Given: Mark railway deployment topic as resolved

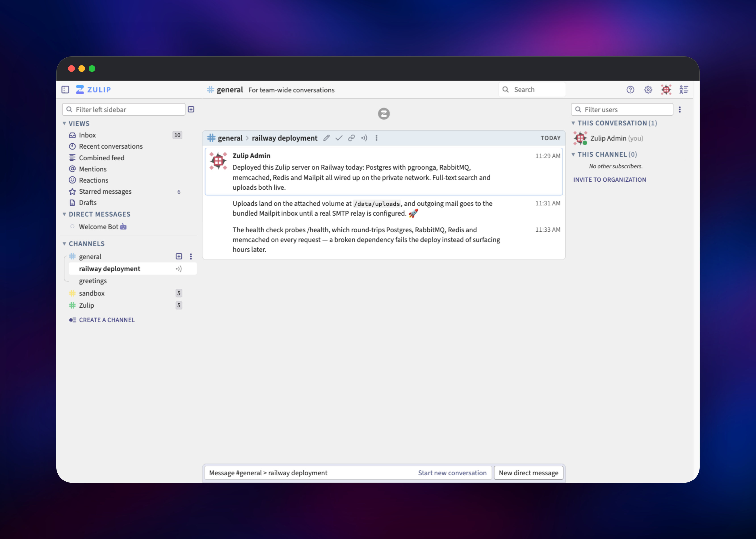Looking at the screenshot, I should click(x=339, y=138).
